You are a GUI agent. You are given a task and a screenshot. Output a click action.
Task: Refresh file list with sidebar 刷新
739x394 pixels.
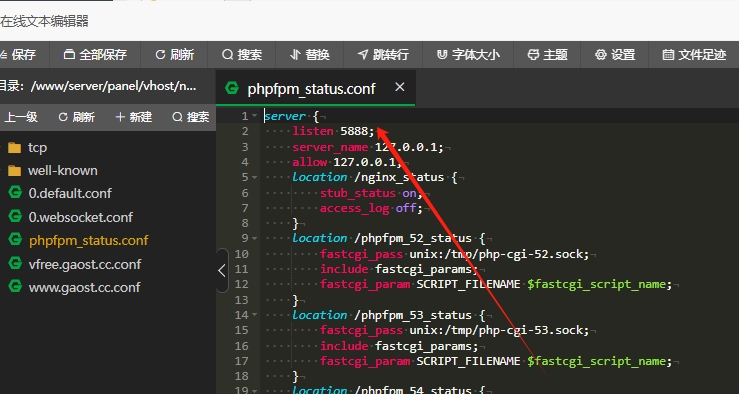(76, 117)
